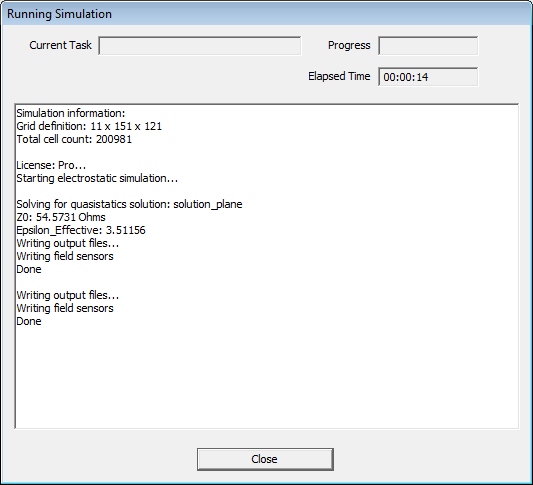Click the 'Current Task' label
The width and height of the screenshot is (533, 485).
61,45
